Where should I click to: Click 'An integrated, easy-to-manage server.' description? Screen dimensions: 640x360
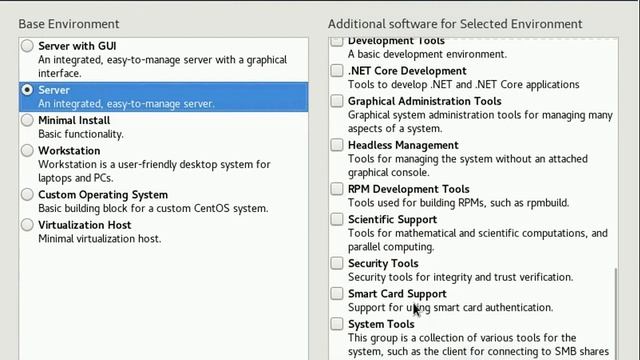coord(126,104)
